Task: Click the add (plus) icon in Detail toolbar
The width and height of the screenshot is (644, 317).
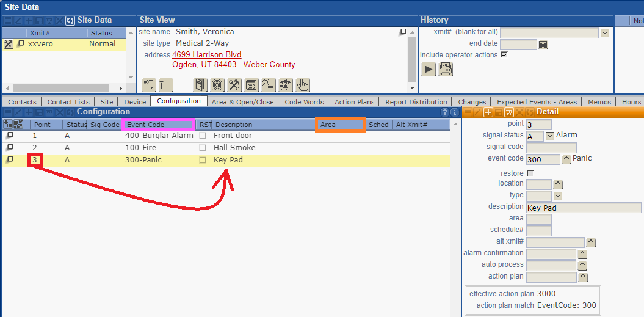Action: pos(488,112)
